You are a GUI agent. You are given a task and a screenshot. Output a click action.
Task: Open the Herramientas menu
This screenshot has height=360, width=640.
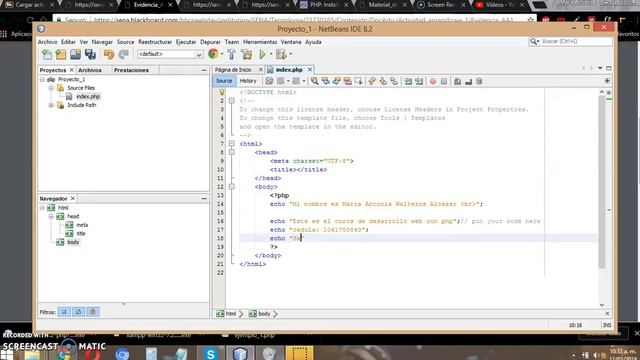pos(260,42)
